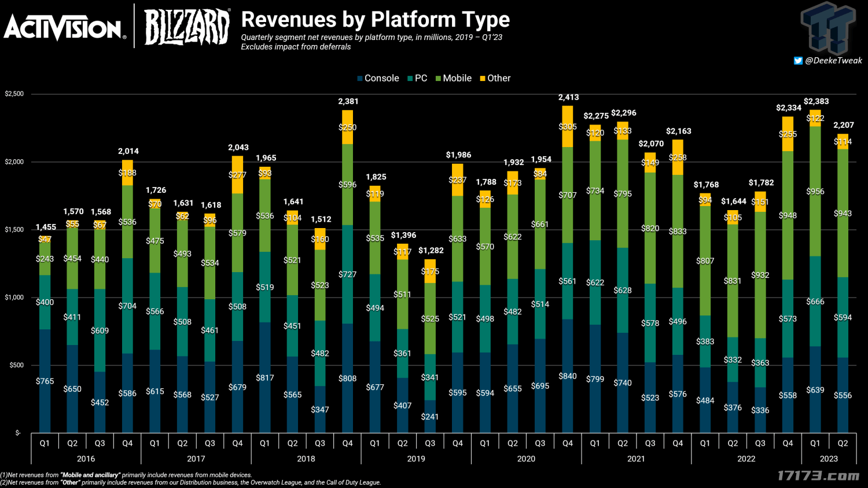Click the $336 Console value in 2022 Q3

(x=760, y=410)
